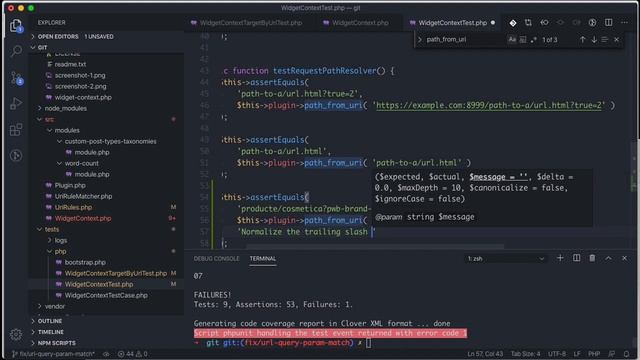
Task: Open WidgetContextTestCase.php in explorer
Action: [x=106, y=295]
